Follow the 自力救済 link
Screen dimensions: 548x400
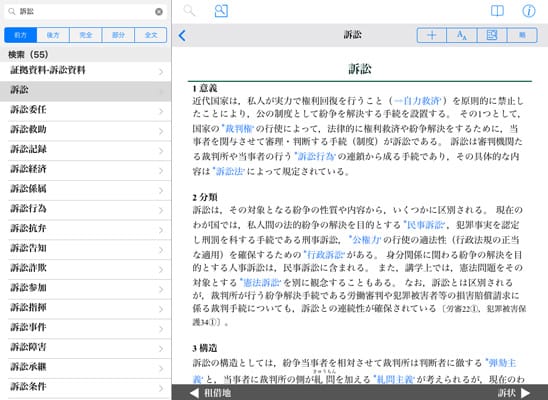417,101
